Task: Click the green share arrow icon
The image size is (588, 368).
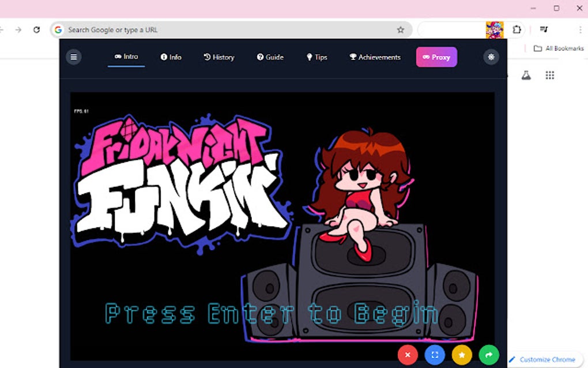Action: tap(488, 355)
